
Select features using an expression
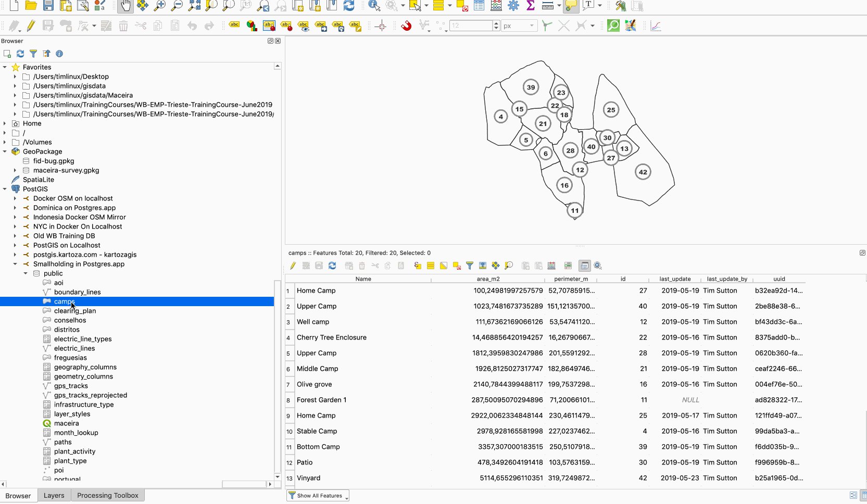click(x=418, y=266)
